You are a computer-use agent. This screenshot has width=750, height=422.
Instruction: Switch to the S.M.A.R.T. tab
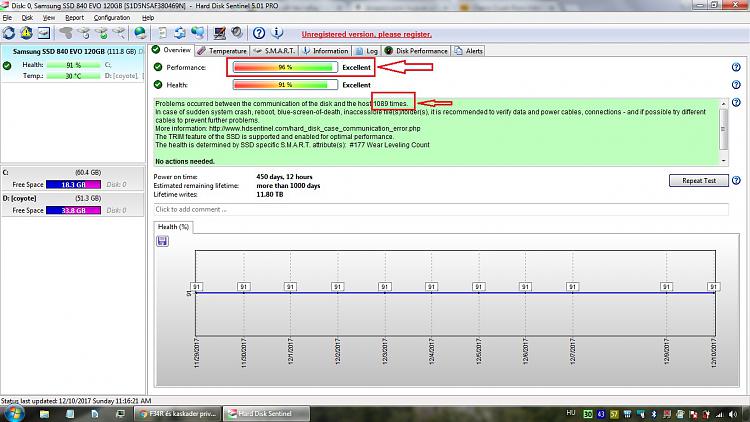pyautogui.click(x=274, y=51)
